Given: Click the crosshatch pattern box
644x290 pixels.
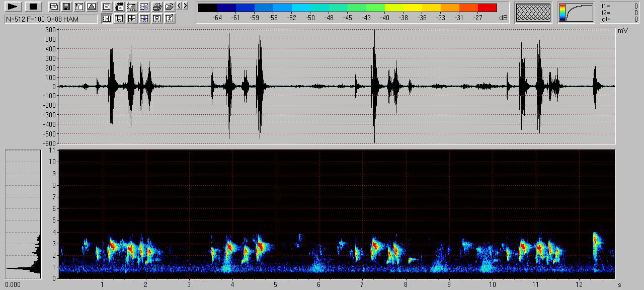Looking at the screenshot, I should click(x=534, y=12).
